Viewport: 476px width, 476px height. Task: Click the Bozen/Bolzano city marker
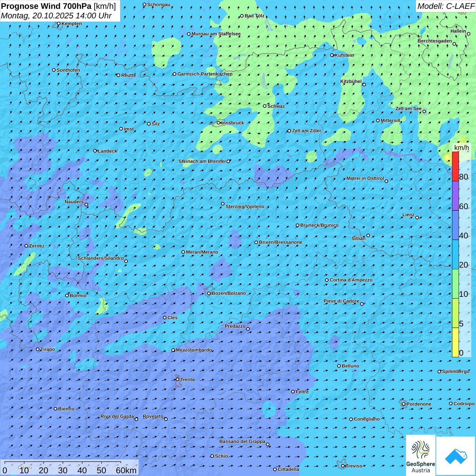[209, 293]
